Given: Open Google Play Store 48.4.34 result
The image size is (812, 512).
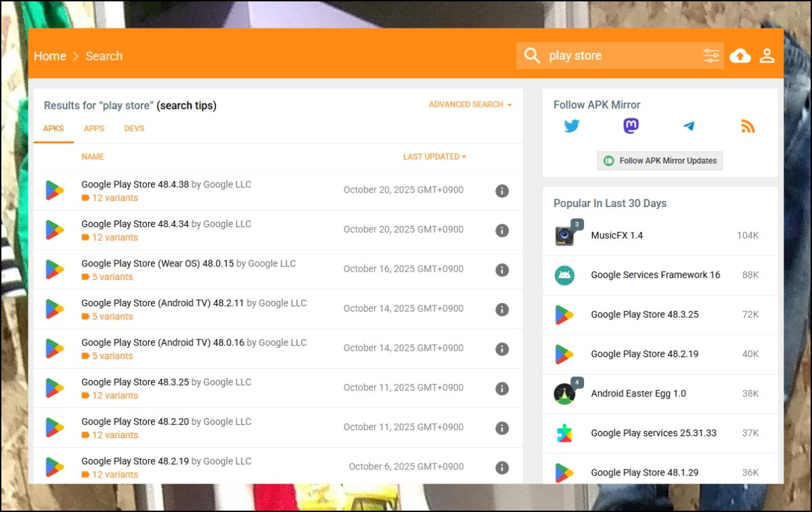Looking at the screenshot, I should 135,224.
